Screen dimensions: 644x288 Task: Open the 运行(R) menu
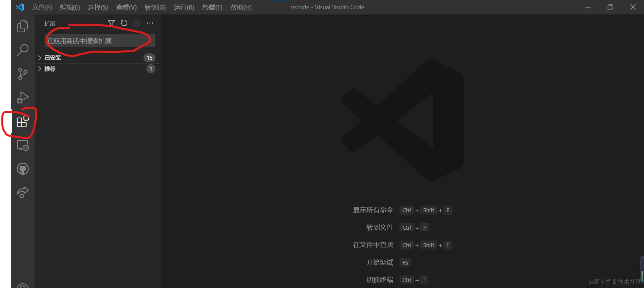coord(184,7)
